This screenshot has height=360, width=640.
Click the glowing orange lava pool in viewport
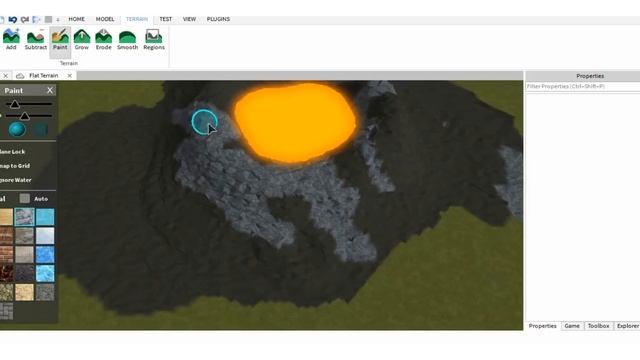tap(295, 122)
